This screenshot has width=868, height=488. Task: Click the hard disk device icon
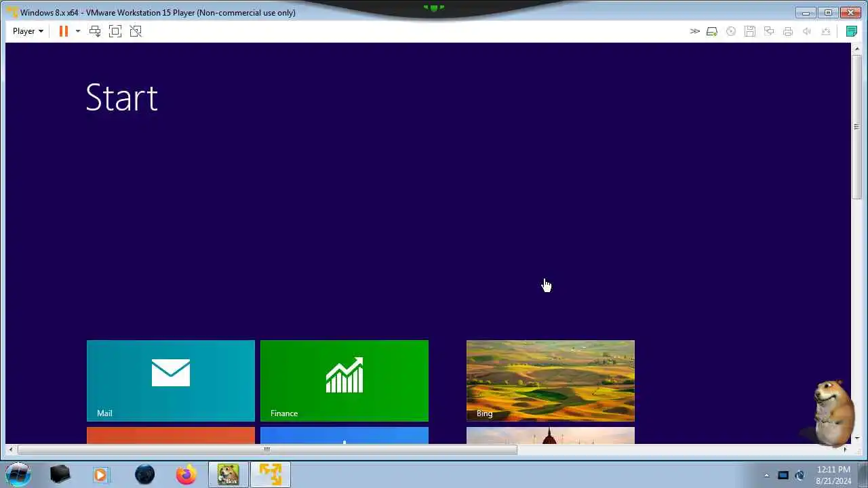pos(712,31)
